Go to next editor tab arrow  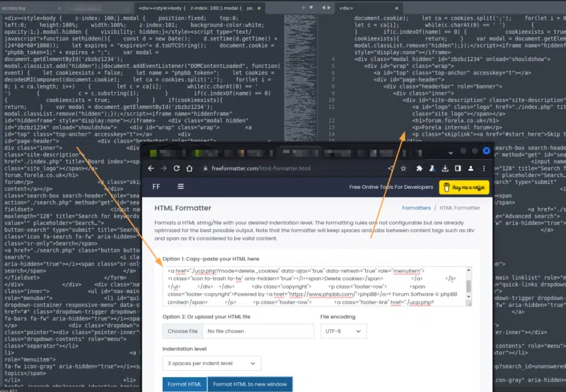pos(329,8)
